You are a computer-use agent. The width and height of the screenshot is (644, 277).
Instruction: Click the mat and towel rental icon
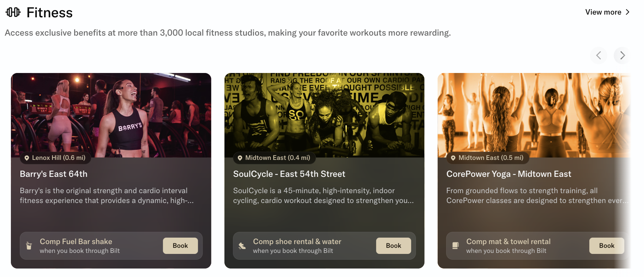pos(455,246)
